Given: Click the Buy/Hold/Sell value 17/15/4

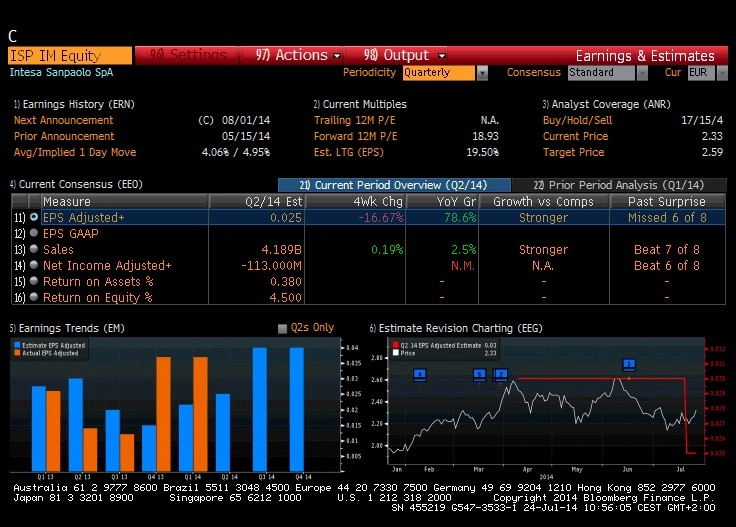Looking at the screenshot, I should tap(702, 120).
